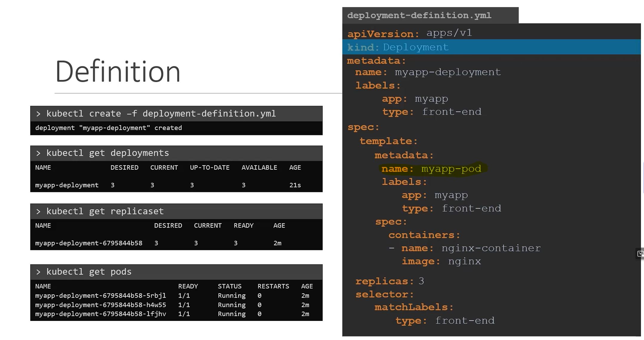
Task: Click pod name ending in h4w55
Action: coord(101,305)
